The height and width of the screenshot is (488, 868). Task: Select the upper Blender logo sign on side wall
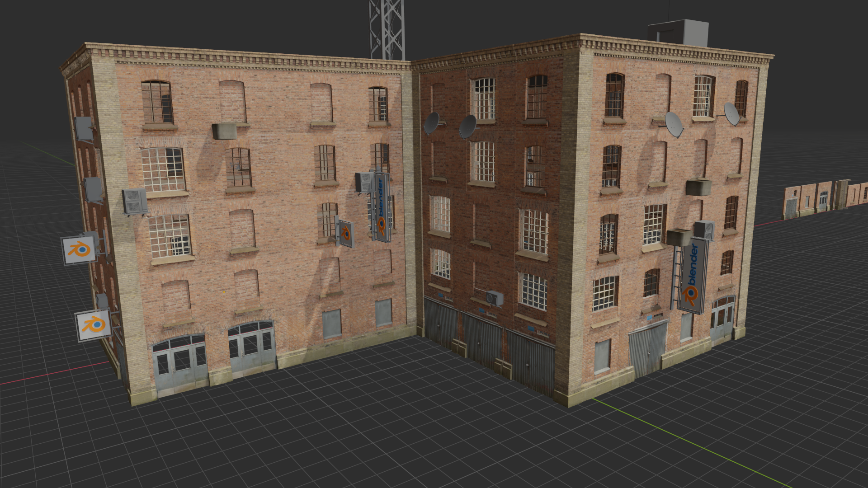79,249
